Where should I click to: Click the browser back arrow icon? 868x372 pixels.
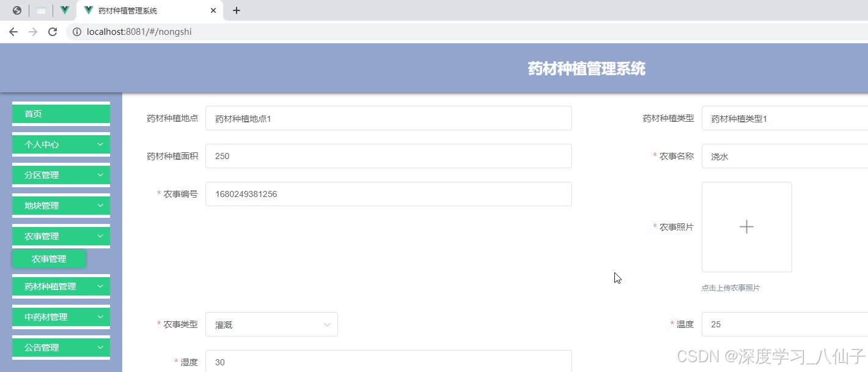tap(13, 31)
